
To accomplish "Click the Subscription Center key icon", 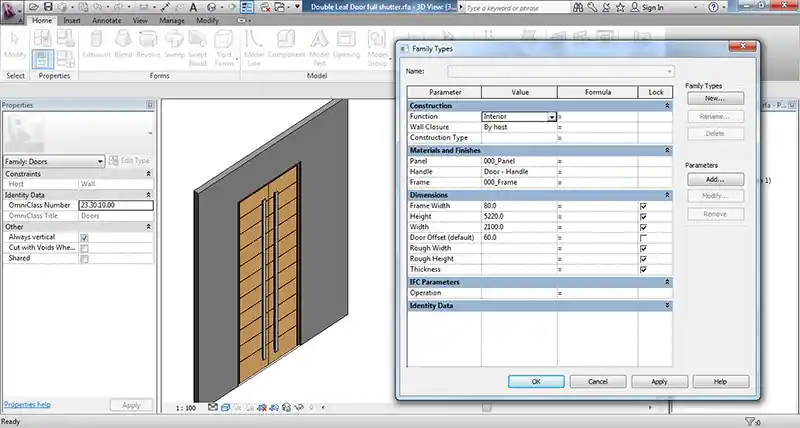I will pos(592,7).
